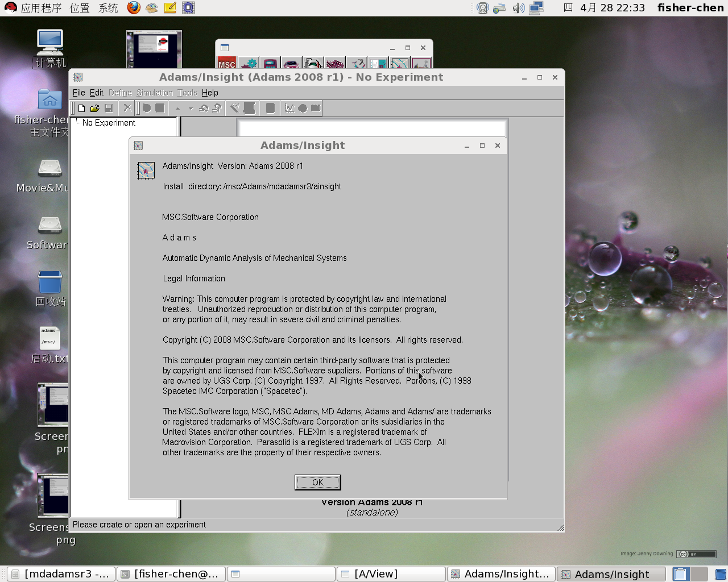Image resolution: width=728 pixels, height=582 pixels.
Task: Open the Edit menu
Action: 97,93
